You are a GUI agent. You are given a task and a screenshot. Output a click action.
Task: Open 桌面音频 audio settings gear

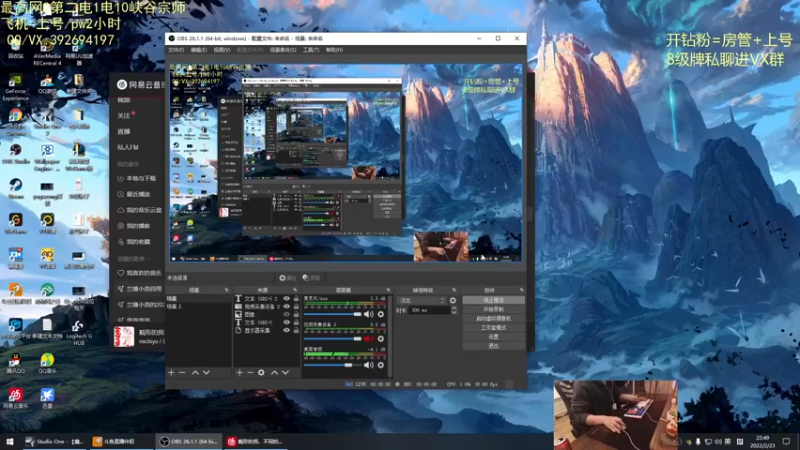coord(381,365)
